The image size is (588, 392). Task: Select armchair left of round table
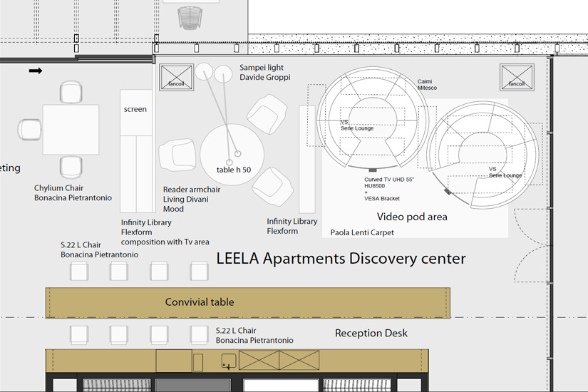[x=177, y=155]
